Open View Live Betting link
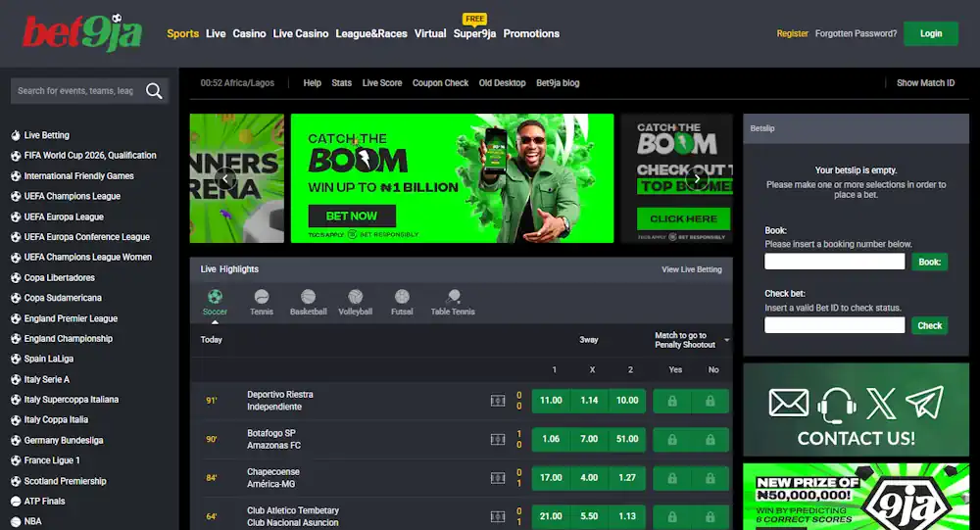 (692, 269)
